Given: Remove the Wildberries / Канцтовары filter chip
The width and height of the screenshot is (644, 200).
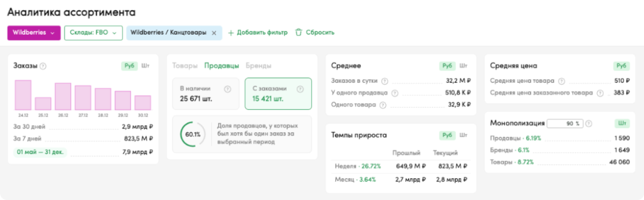Looking at the screenshot, I should [214, 33].
